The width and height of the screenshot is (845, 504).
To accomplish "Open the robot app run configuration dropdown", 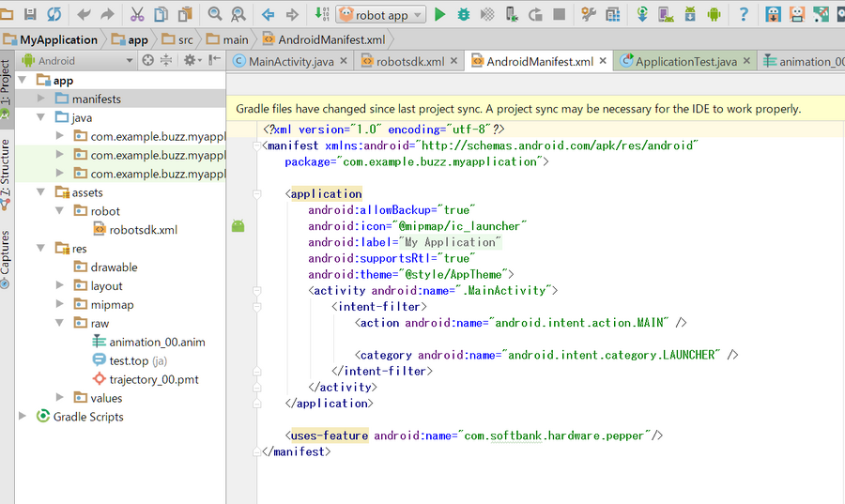I will click(380, 14).
